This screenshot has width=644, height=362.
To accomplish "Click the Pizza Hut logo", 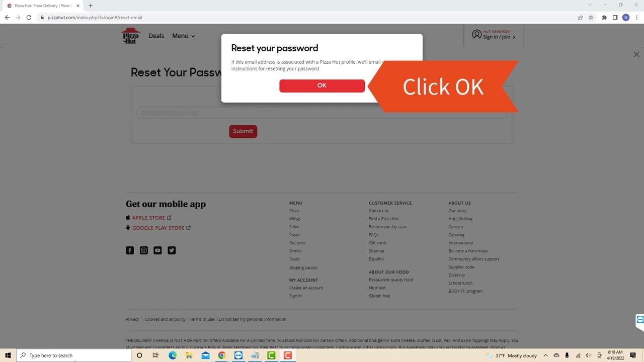I will [131, 36].
